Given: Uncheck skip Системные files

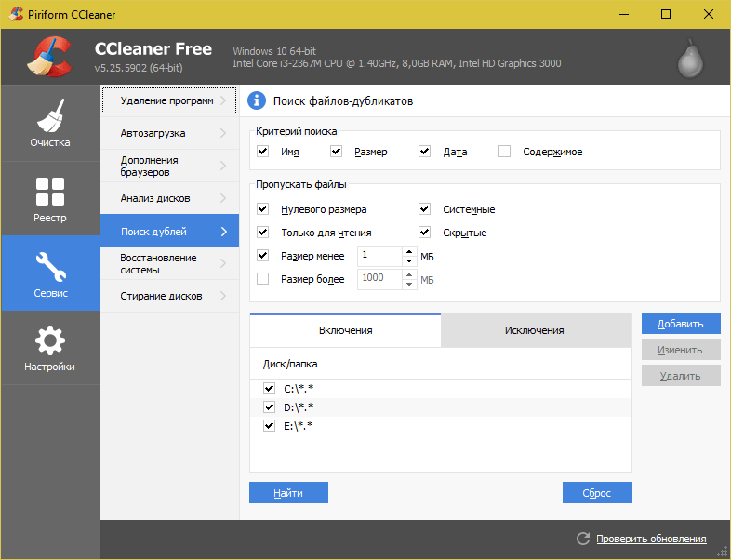Looking at the screenshot, I should pos(424,209).
